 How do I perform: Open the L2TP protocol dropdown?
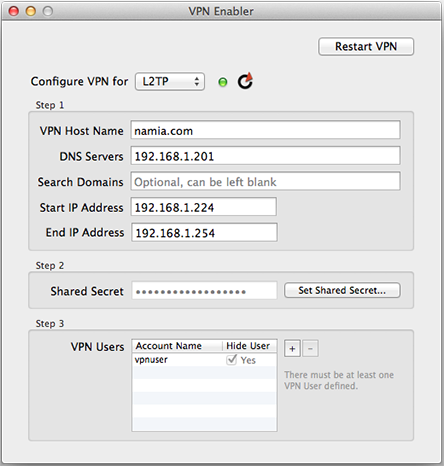(x=170, y=82)
